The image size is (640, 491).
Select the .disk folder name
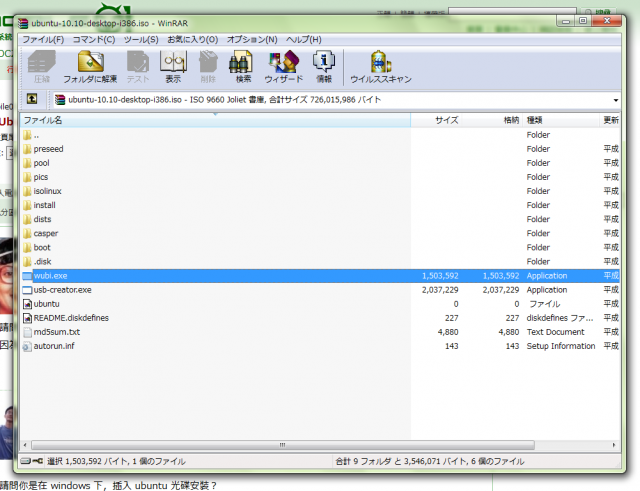(x=42, y=262)
